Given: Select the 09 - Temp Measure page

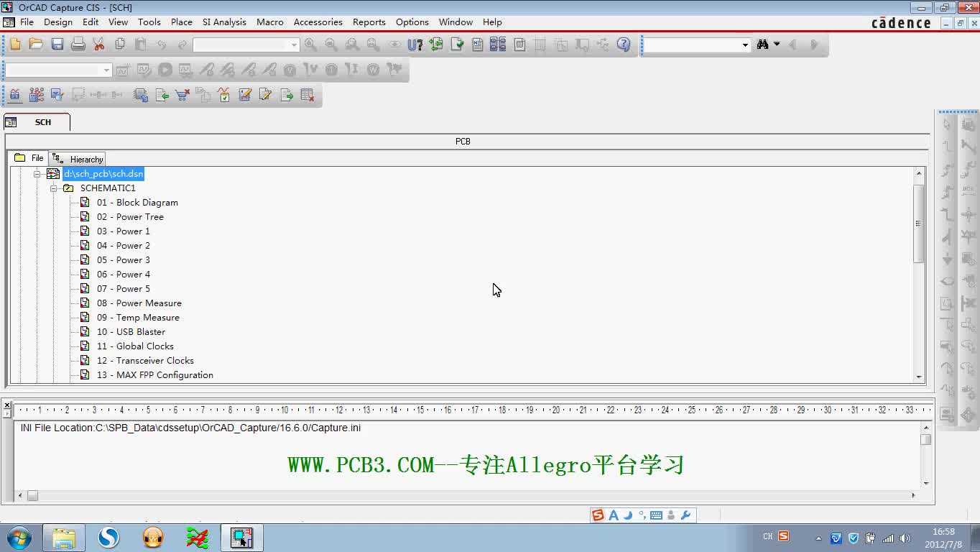Looking at the screenshot, I should tap(138, 318).
